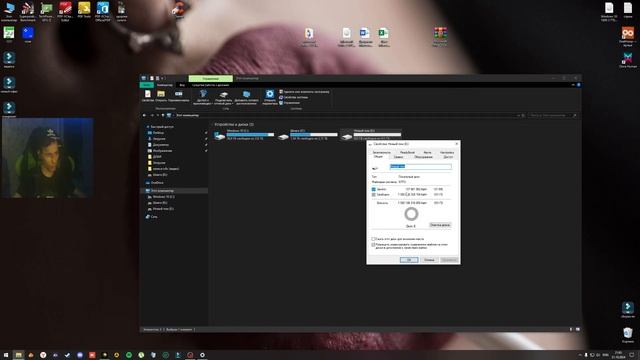Click Отмена (Cancel) in Properties dialog
640x360 pixels.
(x=429, y=260)
